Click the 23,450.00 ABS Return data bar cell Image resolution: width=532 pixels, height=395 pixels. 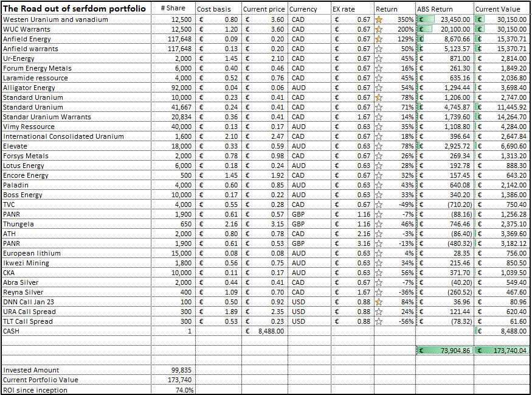445,19
